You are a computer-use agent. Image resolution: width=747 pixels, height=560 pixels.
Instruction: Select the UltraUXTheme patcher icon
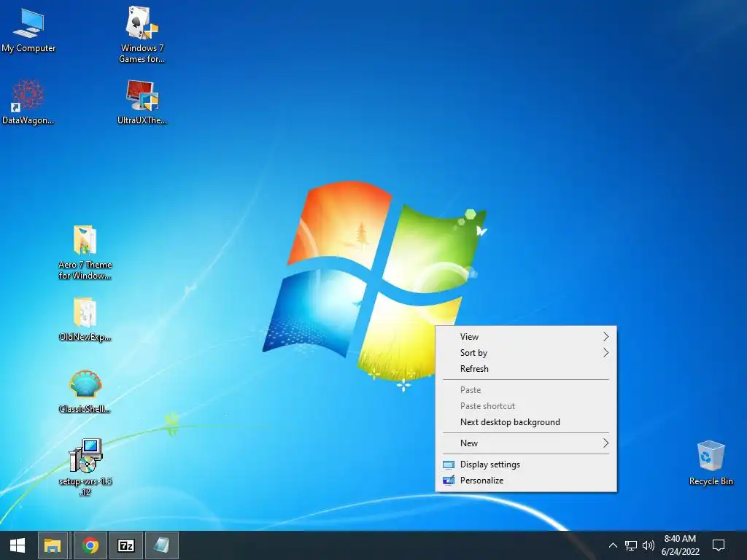(x=142, y=102)
